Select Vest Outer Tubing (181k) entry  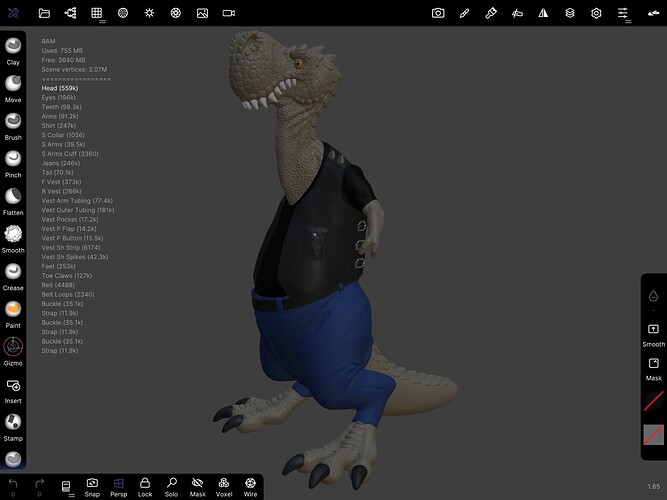click(78, 210)
